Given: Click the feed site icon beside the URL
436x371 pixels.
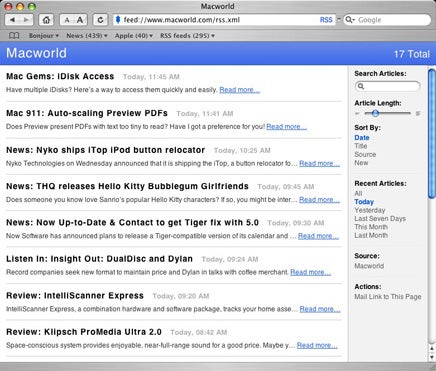Looking at the screenshot, I should coord(118,20).
